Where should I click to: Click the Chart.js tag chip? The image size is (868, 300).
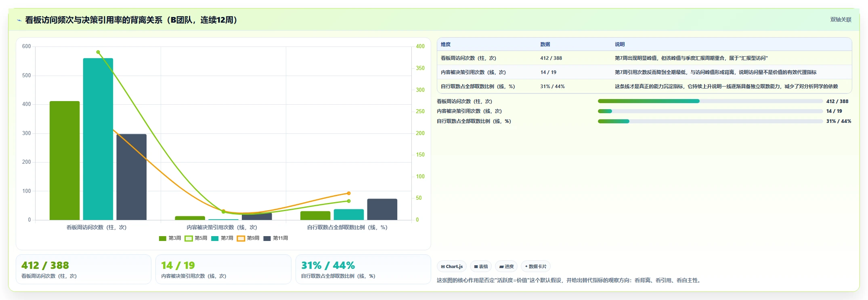[452, 266]
